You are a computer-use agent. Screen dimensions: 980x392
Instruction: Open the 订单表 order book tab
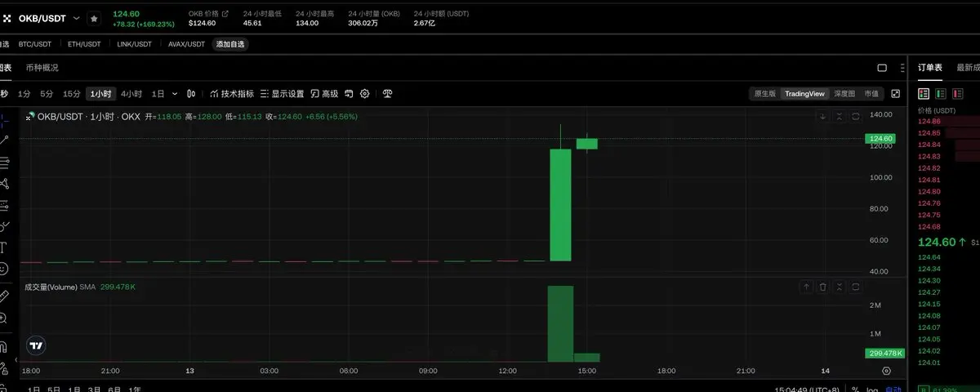[x=930, y=68]
